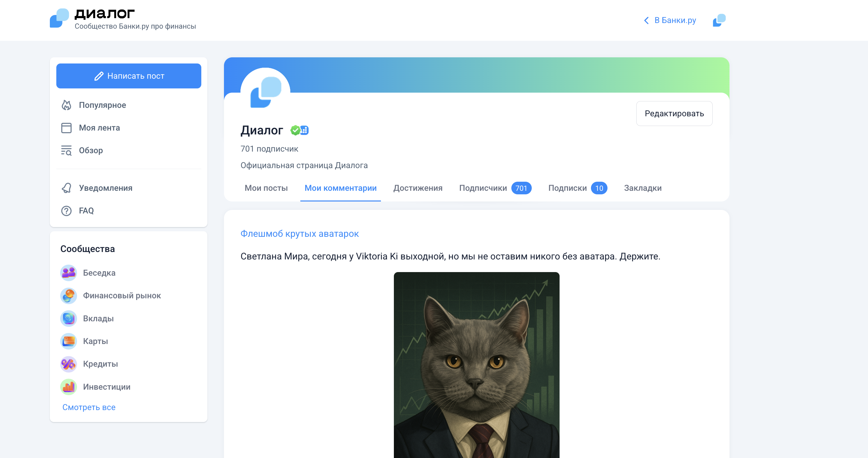Click the question mark icon beside FAQ
Image resolution: width=868 pixels, height=458 pixels.
point(66,211)
